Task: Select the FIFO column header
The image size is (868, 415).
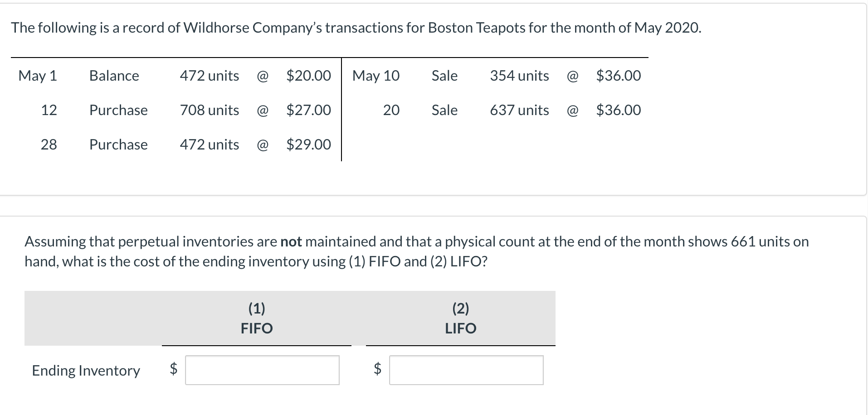Action: coord(257,328)
